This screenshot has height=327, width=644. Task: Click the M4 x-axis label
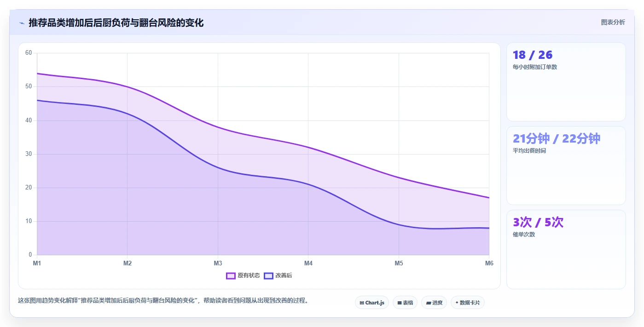(308, 263)
